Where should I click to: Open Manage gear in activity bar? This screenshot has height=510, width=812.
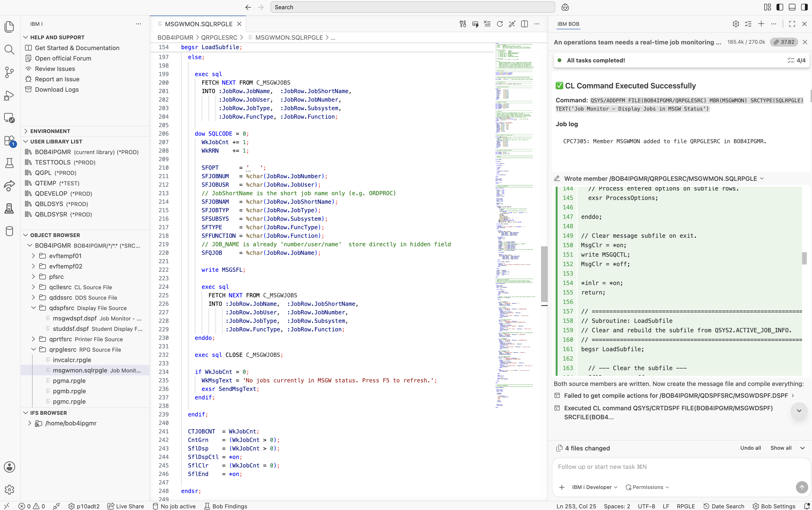(9, 489)
